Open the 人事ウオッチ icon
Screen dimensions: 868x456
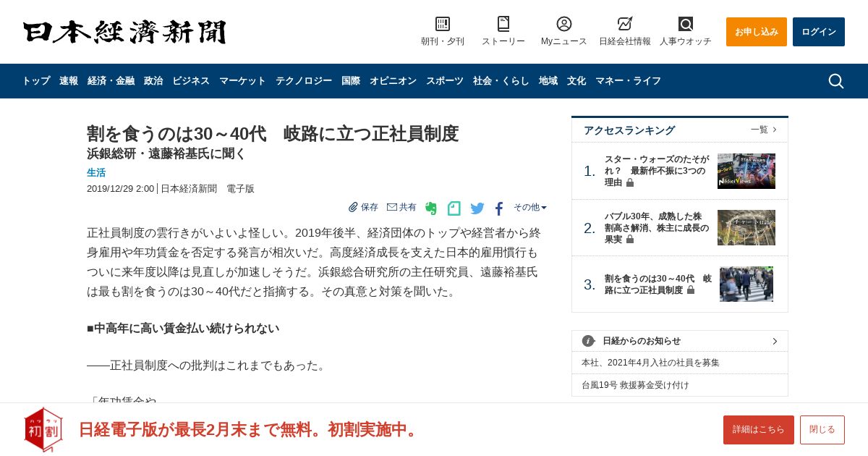click(686, 24)
